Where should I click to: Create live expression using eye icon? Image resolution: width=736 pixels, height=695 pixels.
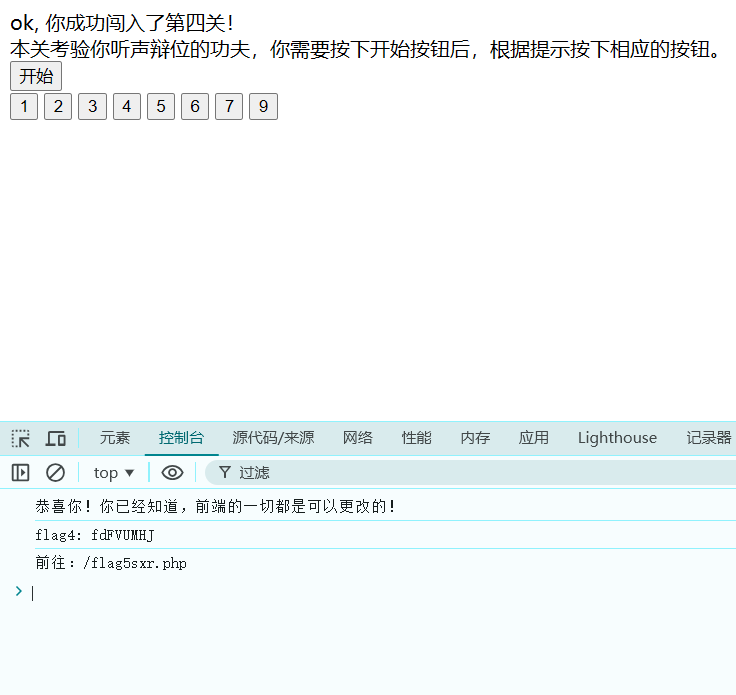(x=173, y=473)
